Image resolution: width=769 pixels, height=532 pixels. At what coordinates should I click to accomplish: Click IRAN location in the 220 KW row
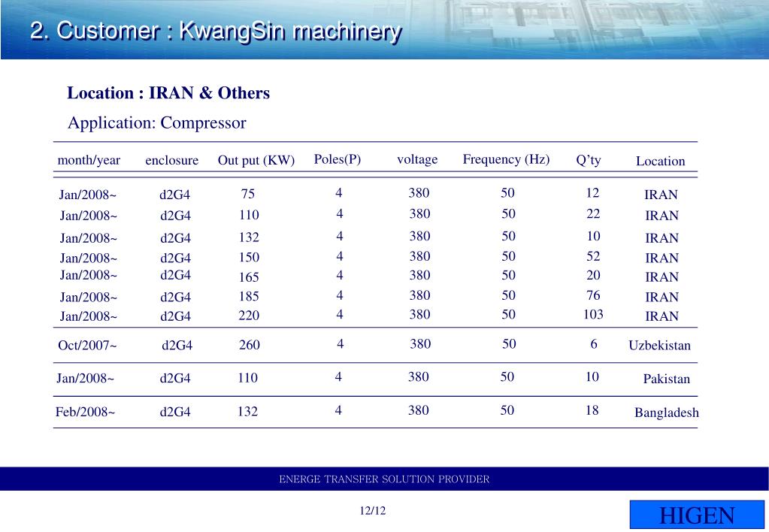point(662,316)
